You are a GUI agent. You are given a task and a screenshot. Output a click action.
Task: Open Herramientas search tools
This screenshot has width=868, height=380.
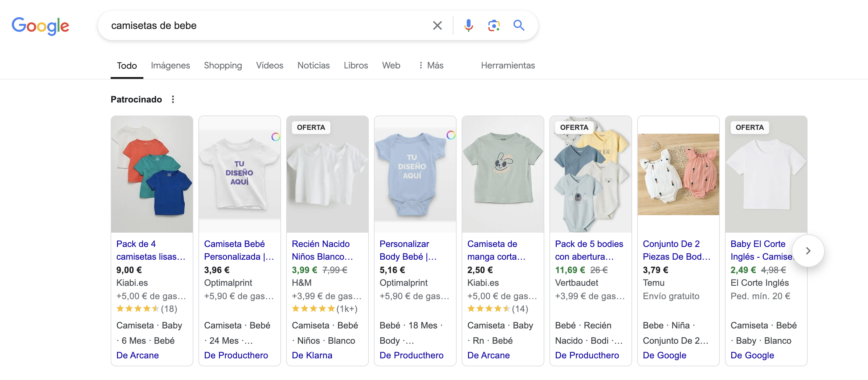coord(507,66)
